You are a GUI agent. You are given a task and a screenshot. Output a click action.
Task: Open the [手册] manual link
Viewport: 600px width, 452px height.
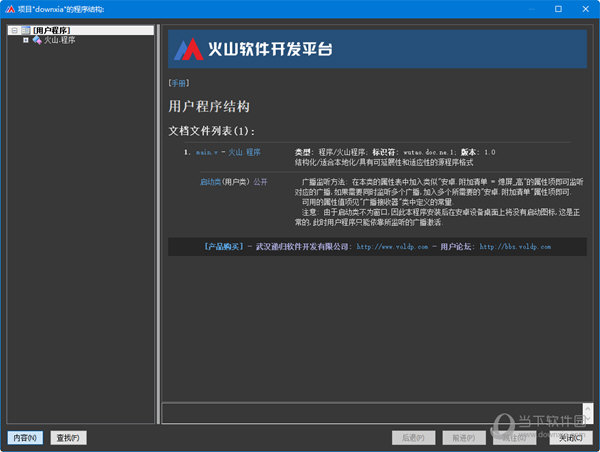pos(179,83)
